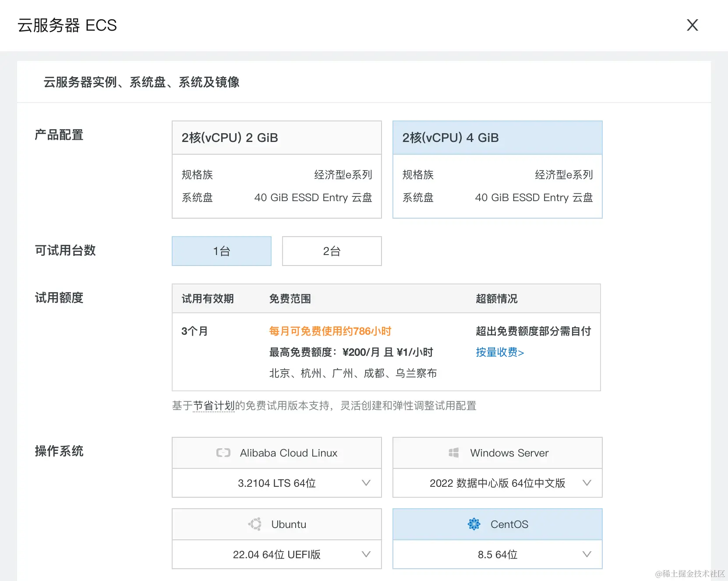Image resolution: width=728 pixels, height=581 pixels.
Task: Click 经济型e系列 in the 2 GiB card
Action: point(343,175)
